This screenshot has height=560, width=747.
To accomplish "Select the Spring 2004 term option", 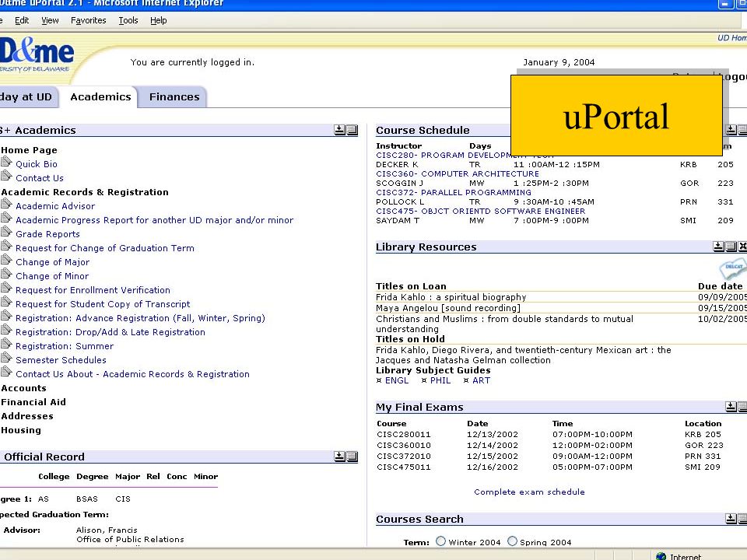I will pos(512,541).
